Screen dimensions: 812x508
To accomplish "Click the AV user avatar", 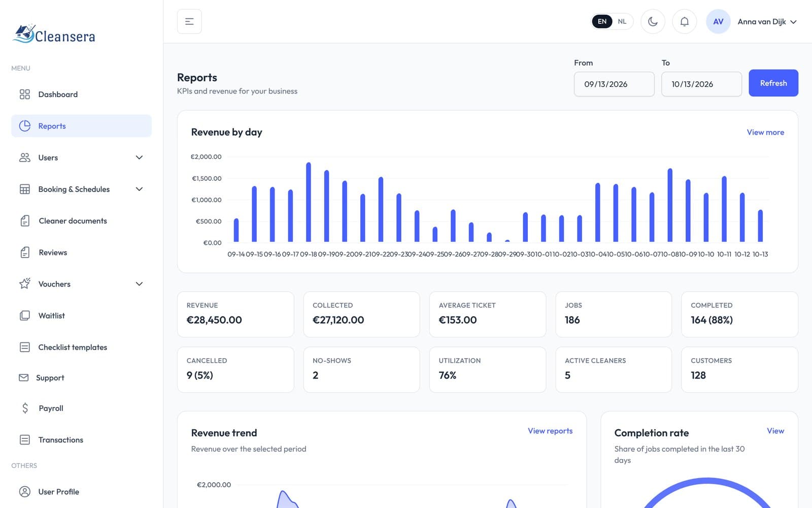I will coord(718,21).
